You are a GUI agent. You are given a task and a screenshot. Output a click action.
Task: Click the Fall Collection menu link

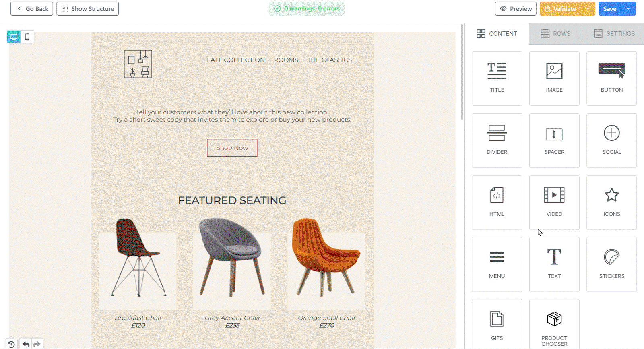236,60
